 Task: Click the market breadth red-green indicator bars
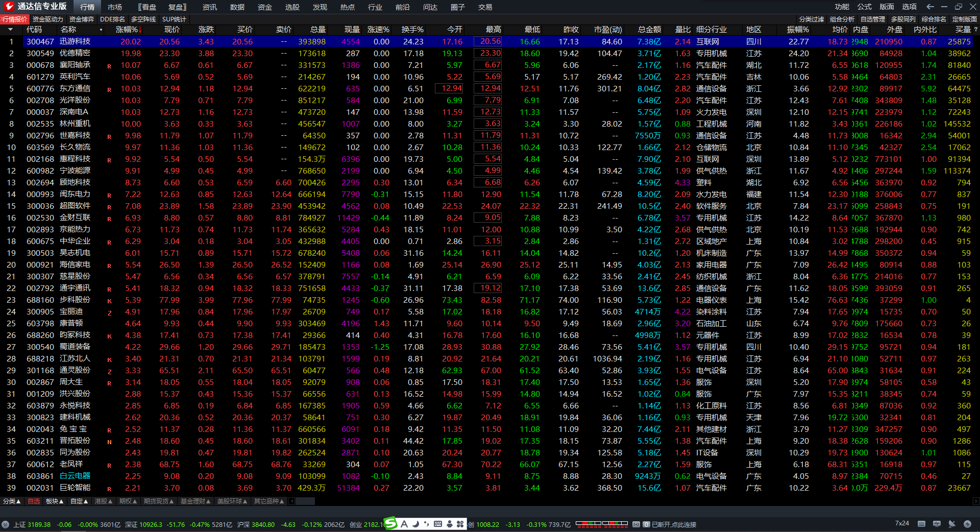[x=601, y=524]
